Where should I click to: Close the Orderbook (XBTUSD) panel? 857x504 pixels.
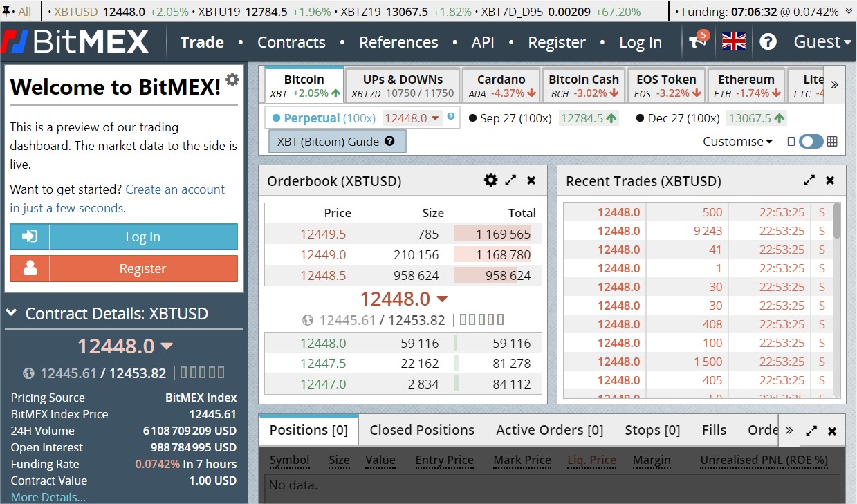(531, 180)
